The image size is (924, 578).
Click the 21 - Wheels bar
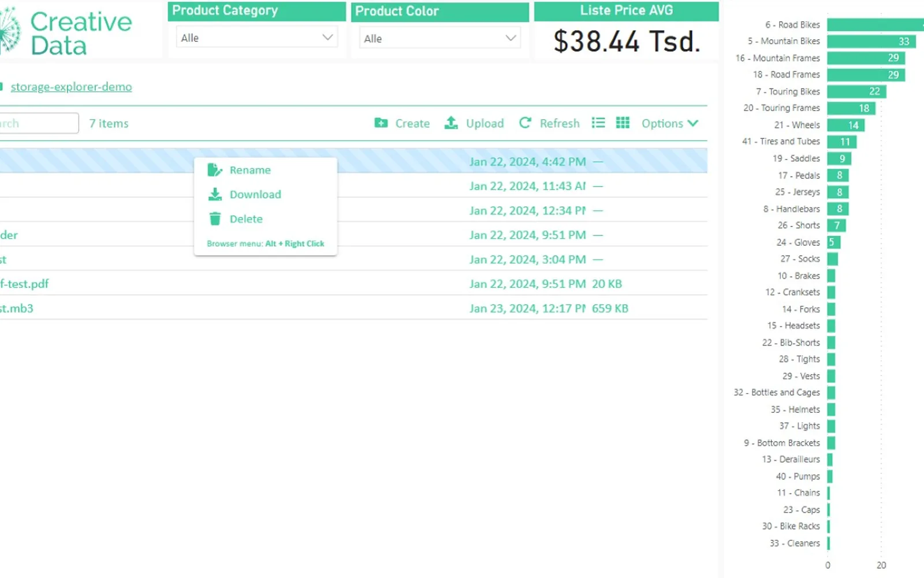click(845, 125)
